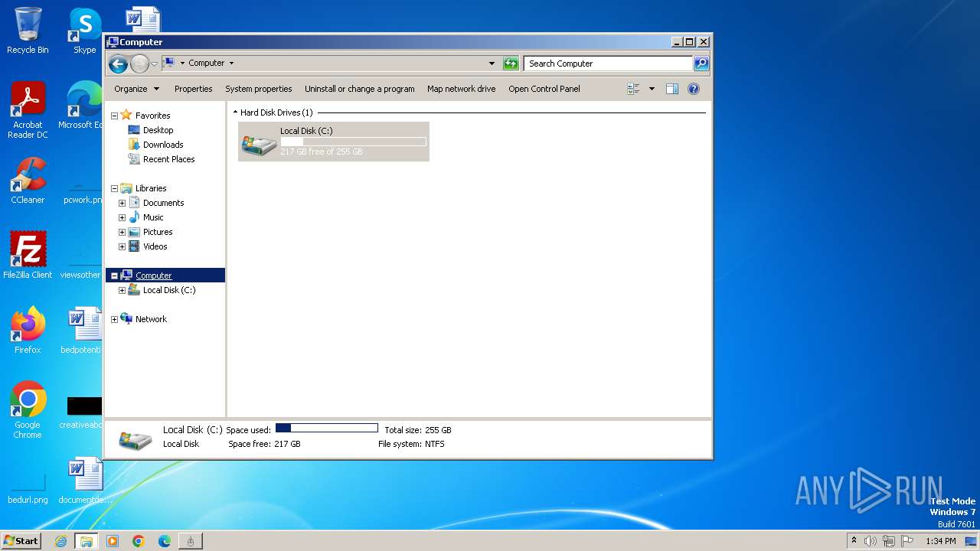Expand Local Disk (C:) in navigation tree
Image resolution: width=980 pixels, height=551 pixels.
(x=122, y=290)
